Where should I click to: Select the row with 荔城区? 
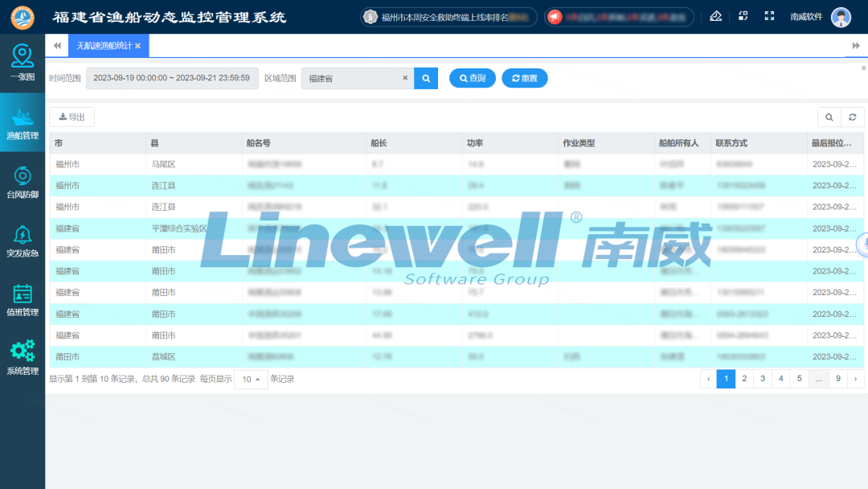pos(457,356)
